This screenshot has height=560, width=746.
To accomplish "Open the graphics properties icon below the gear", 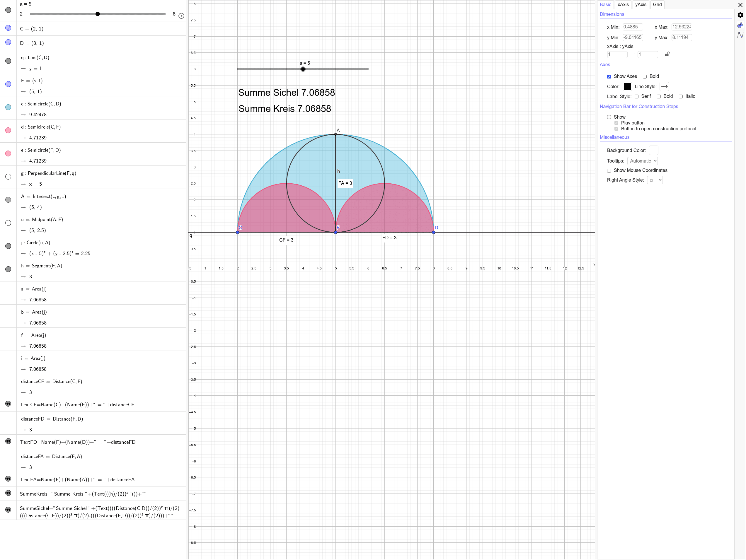I will click(740, 25).
